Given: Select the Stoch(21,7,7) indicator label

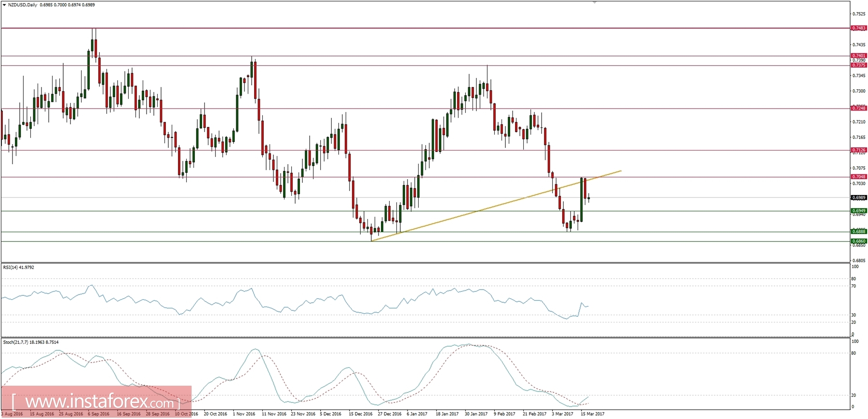Looking at the screenshot, I should click(31, 342).
